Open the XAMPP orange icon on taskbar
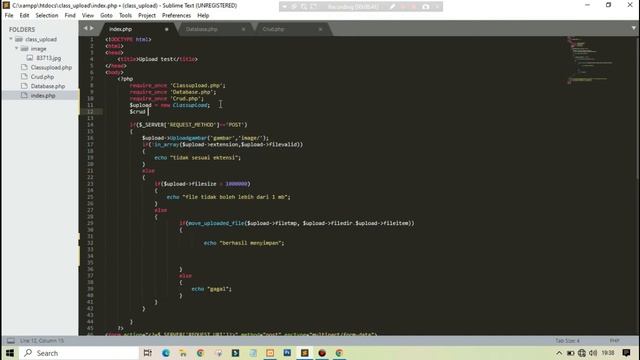Image resolution: width=640 pixels, height=360 pixels. point(270,353)
